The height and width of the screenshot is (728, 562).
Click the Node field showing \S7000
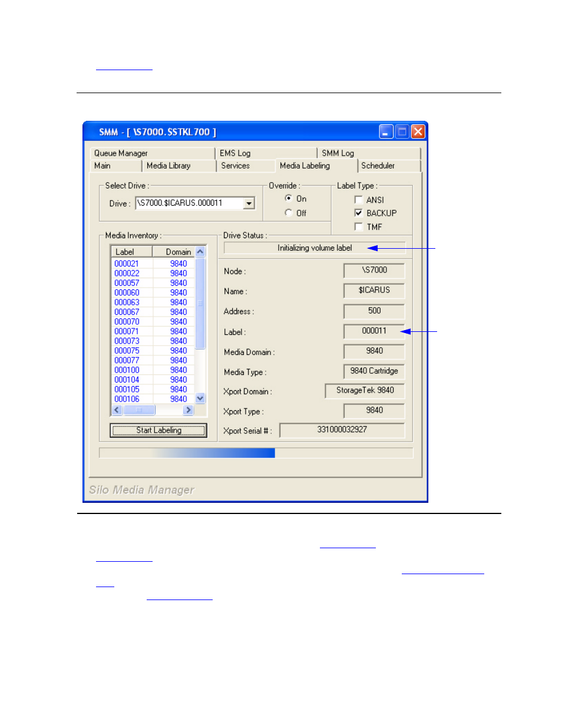click(374, 270)
